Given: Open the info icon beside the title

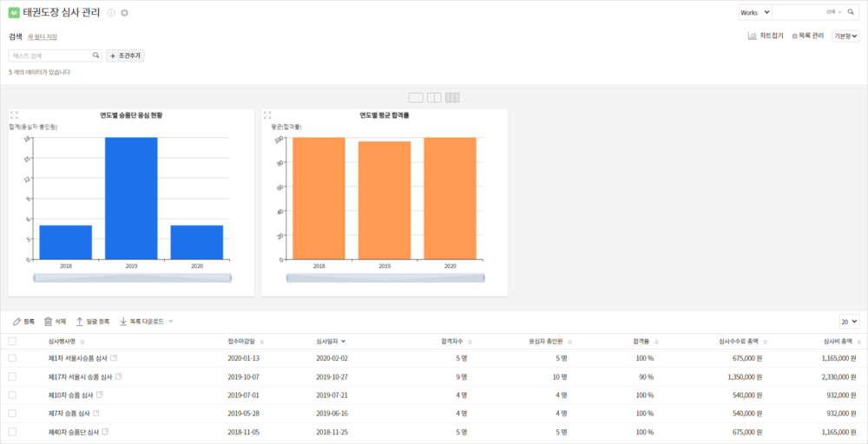Looking at the screenshot, I should pyautogui.click(x=111, y=13).
